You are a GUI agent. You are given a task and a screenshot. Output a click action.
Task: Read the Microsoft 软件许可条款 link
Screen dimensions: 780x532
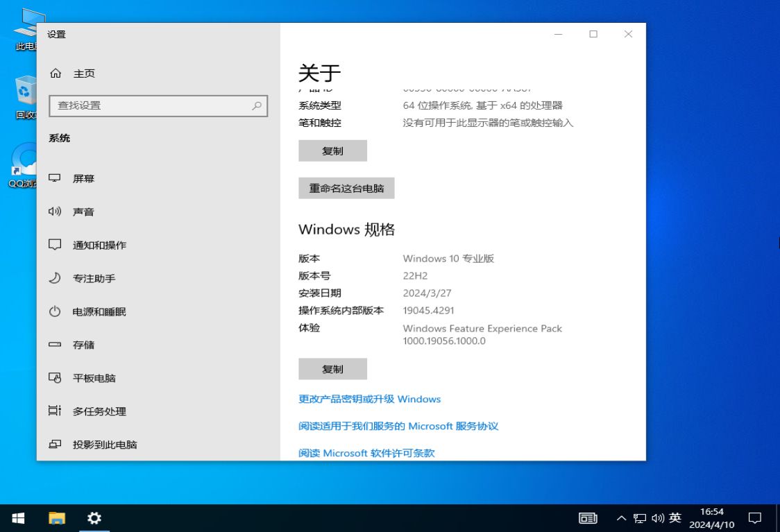(366, 453)
